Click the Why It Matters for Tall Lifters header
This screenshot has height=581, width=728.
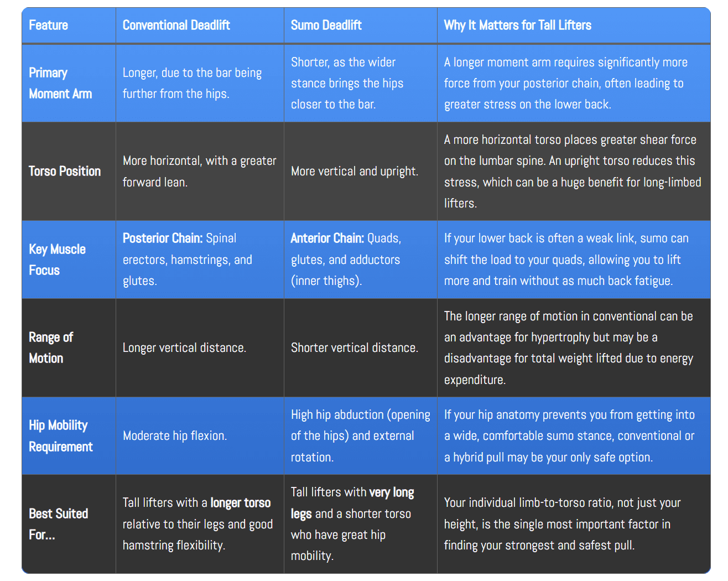(517, 25)
